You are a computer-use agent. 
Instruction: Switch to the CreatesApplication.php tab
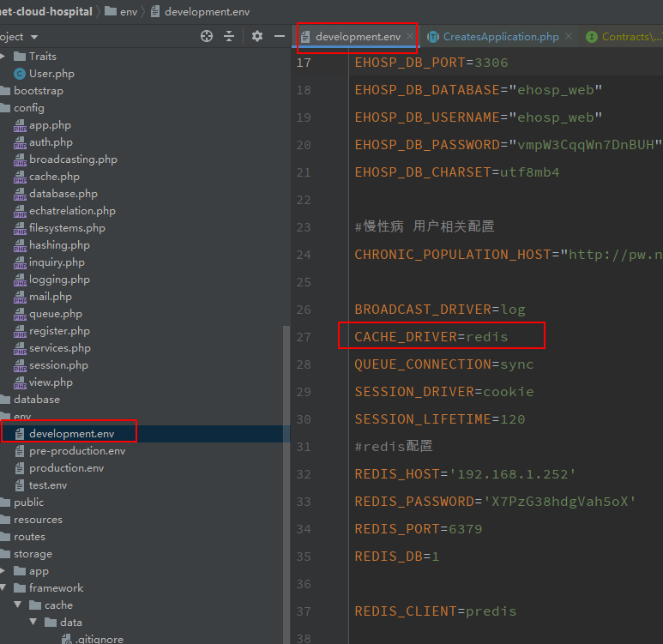point(500,37)
